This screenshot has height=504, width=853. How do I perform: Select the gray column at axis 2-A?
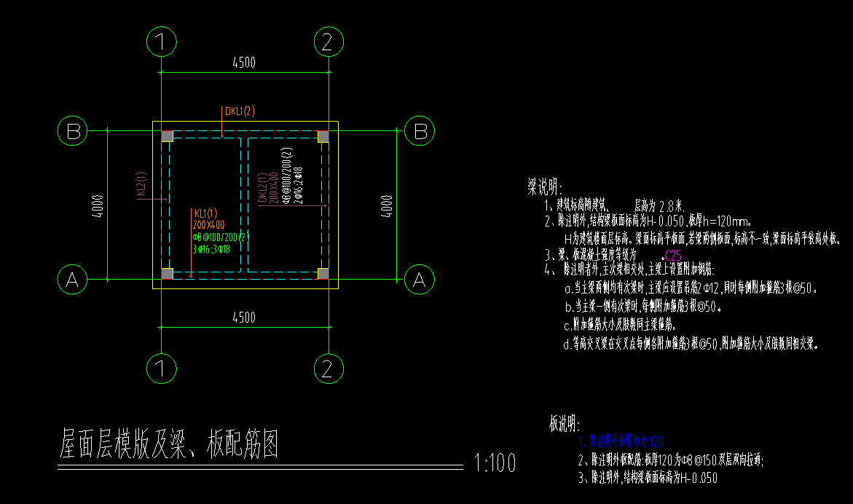click(x=323, y=273)
